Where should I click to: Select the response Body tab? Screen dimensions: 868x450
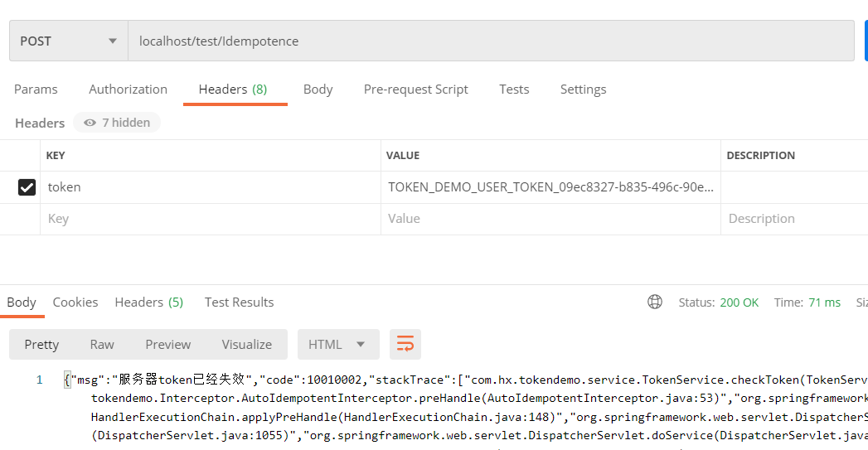tap(22, 302)
